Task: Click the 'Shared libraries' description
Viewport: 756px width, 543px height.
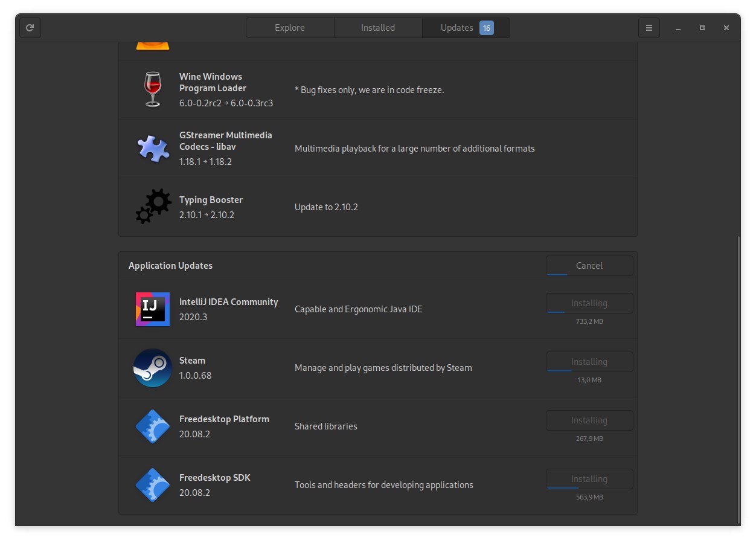Action: [x=326, y=426]
